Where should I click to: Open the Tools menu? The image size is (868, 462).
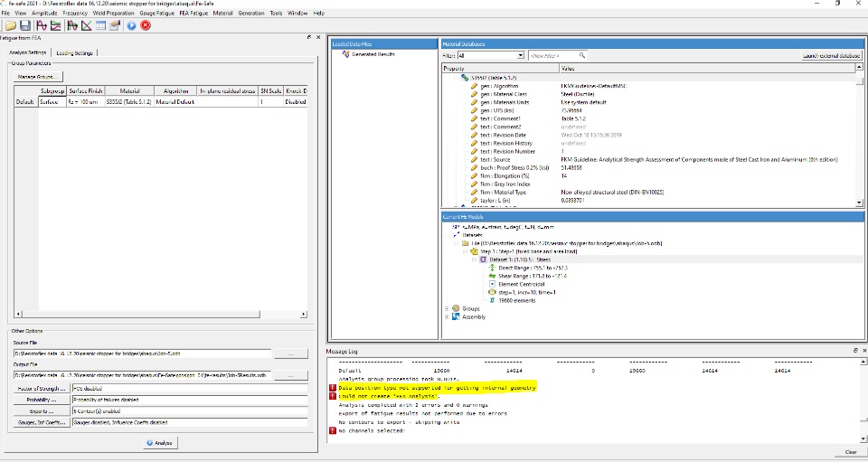point(276,13)
